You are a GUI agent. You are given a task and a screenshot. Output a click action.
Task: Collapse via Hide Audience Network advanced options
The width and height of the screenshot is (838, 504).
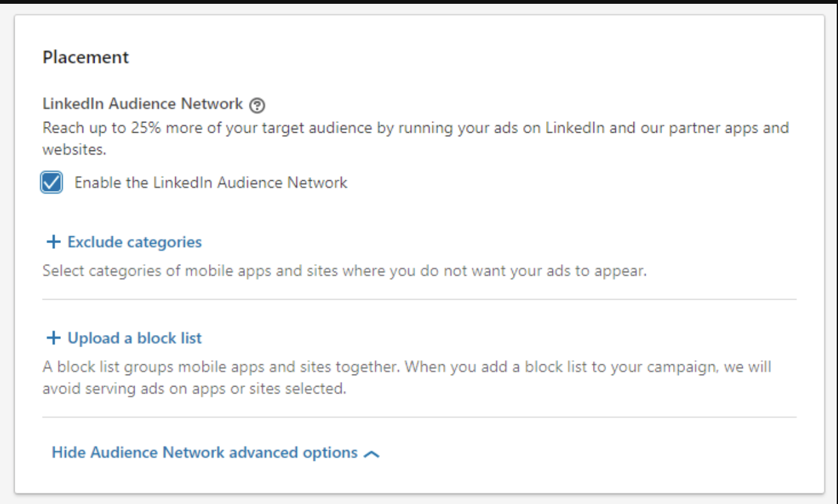click(x=216, y=453)
